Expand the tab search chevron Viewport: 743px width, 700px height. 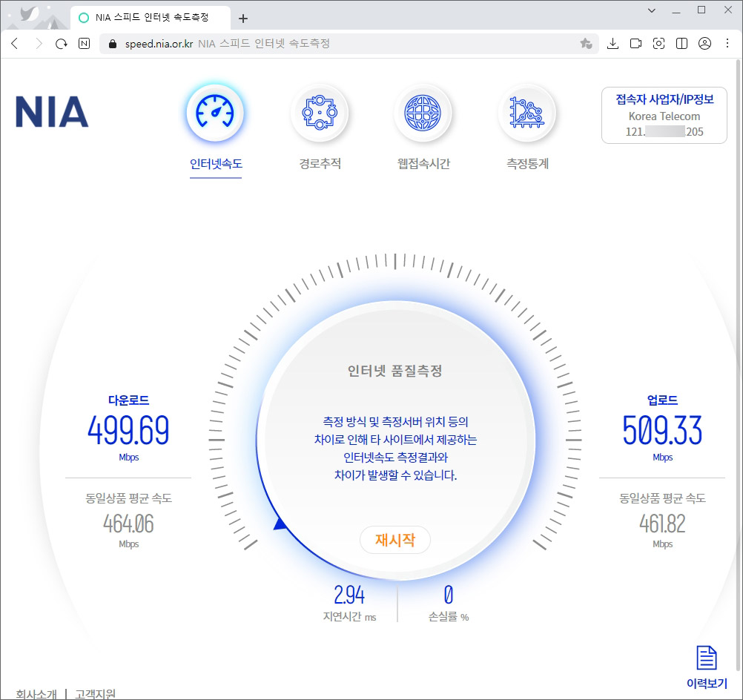coord(652,10)
